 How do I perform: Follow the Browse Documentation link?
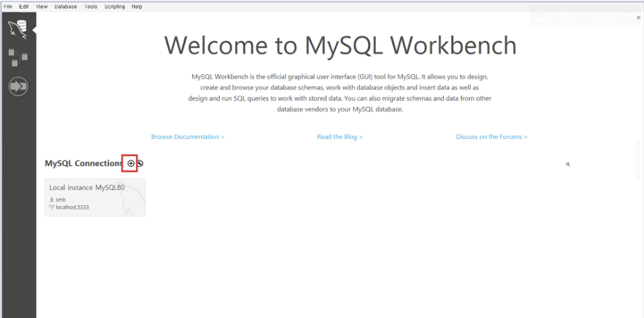[188, 137]
